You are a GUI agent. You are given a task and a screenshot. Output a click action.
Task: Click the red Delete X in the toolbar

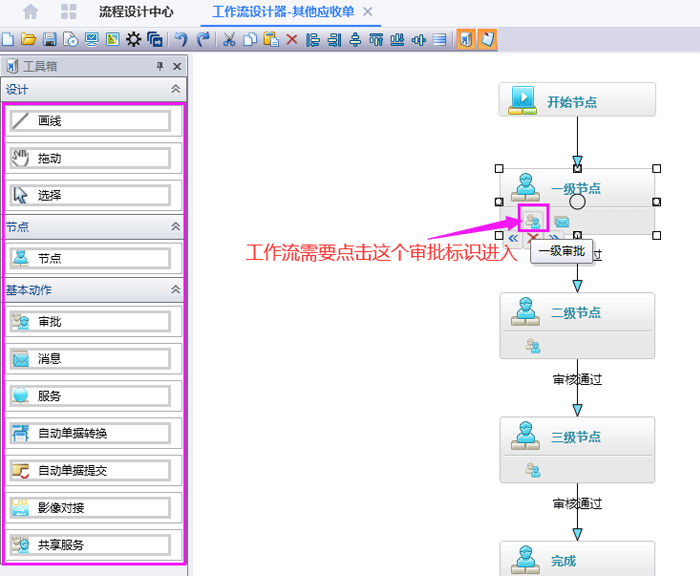292,40
